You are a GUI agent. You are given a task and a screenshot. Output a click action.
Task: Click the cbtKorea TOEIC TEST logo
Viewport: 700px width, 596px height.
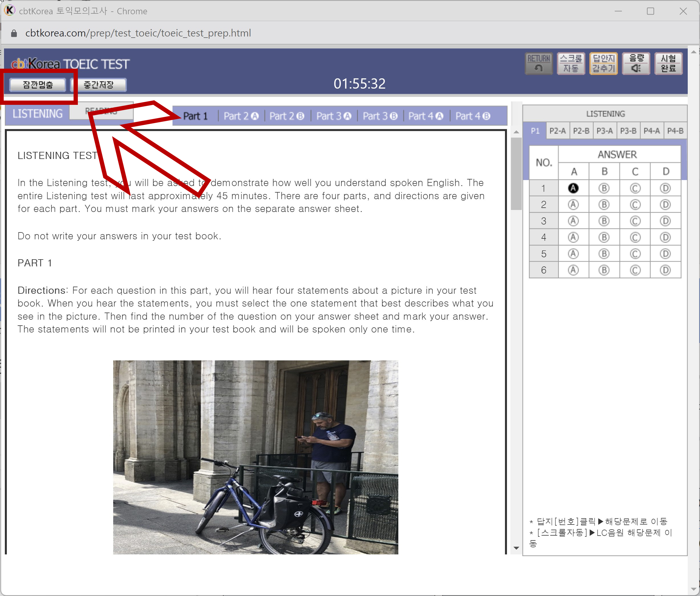70,64
